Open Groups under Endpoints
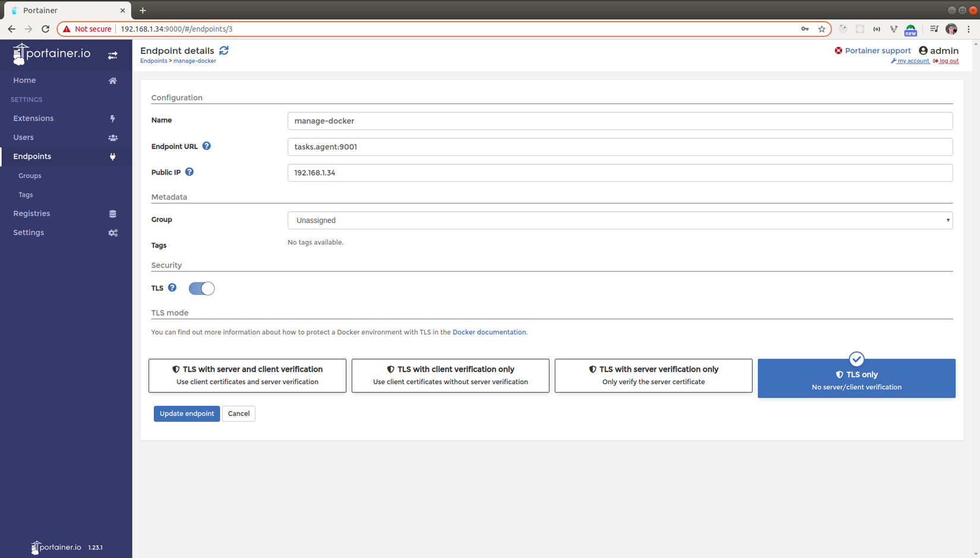980x558 pixels. click(30, 176)
